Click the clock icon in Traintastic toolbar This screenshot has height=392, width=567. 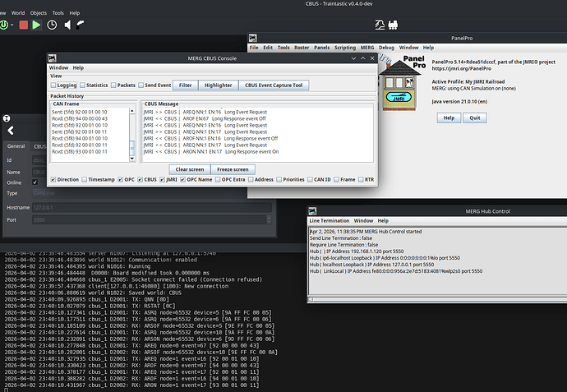[51, 25]
